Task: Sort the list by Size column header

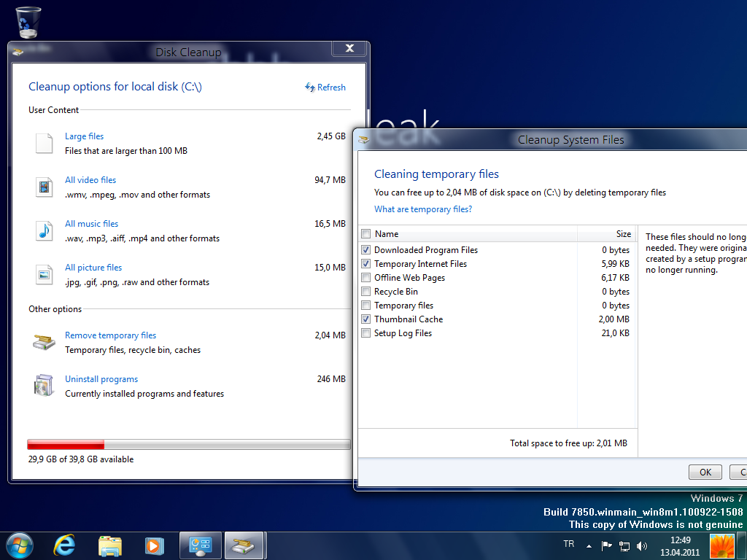Action: click(x=606, y=234)
